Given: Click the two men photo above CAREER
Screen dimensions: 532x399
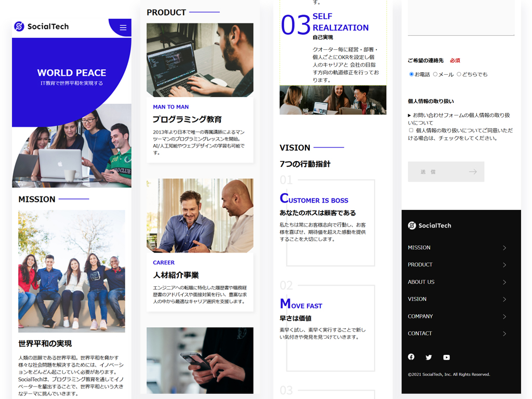Looking at the screenshot, I should (x=200, y=216).
